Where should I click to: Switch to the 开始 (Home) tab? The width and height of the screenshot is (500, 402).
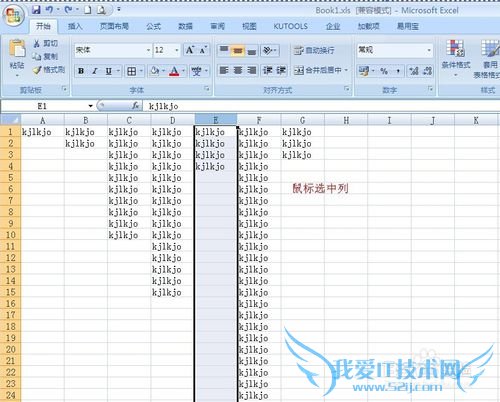point(43,26)
